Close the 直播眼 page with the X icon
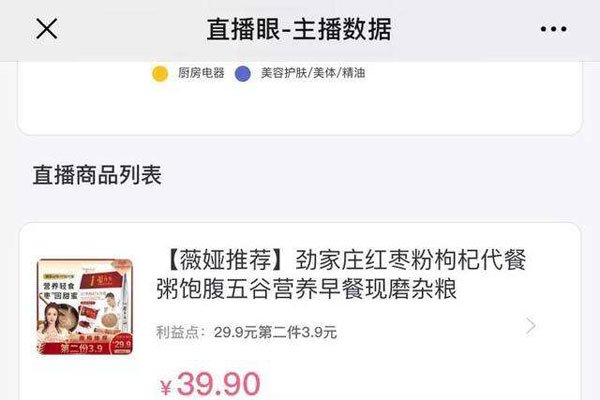 coord(47,29)
